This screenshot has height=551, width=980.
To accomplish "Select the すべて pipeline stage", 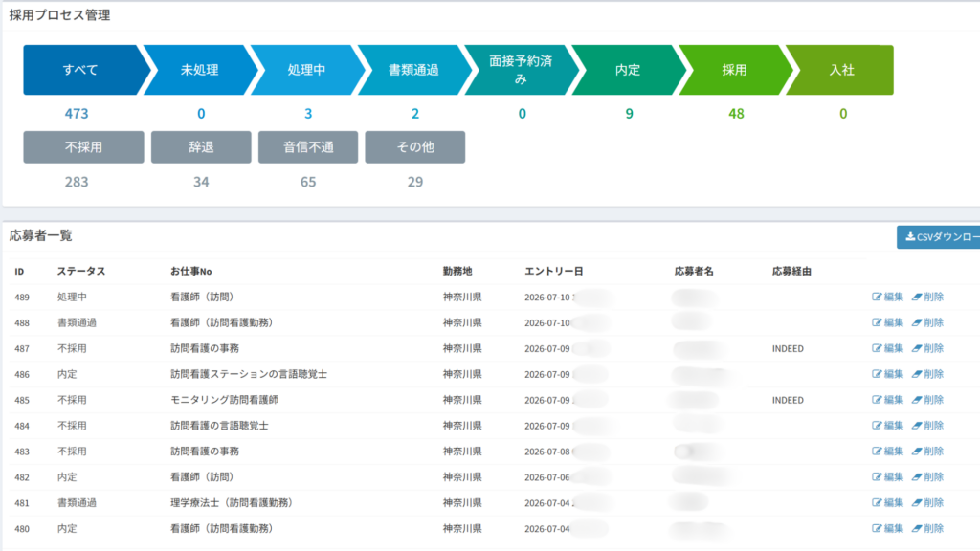I will (x=81, y=70).
